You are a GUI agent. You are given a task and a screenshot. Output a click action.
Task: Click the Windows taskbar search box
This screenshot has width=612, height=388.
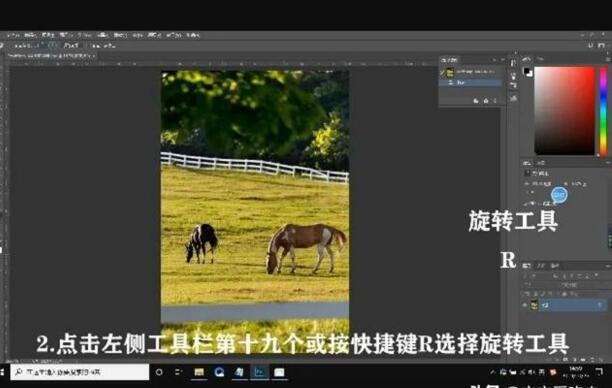[x=80, y=372]
